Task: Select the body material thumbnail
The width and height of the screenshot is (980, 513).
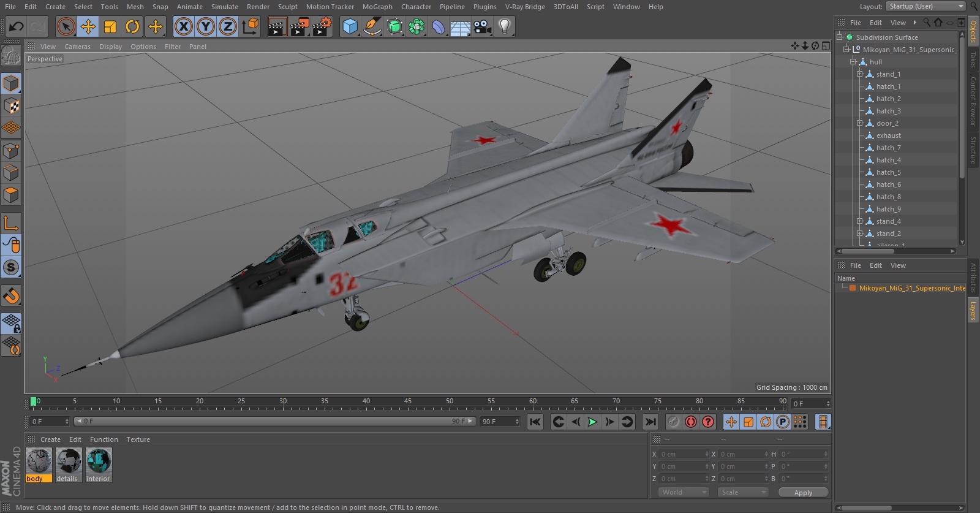Action: point(39,461)
